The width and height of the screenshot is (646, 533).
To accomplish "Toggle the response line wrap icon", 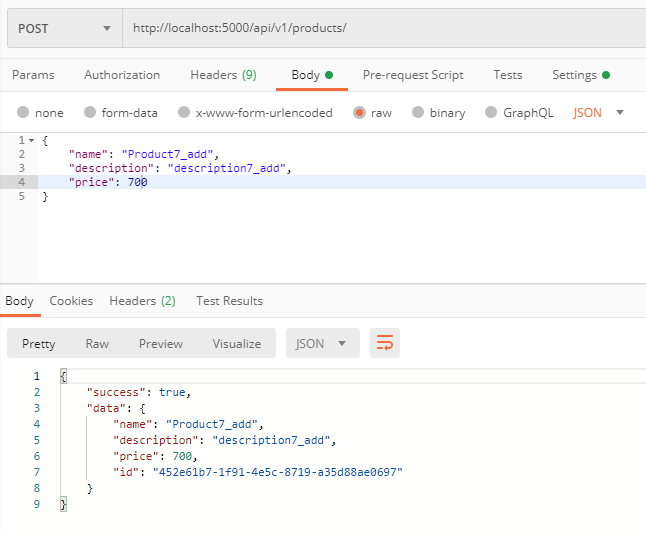I will 385,343.
